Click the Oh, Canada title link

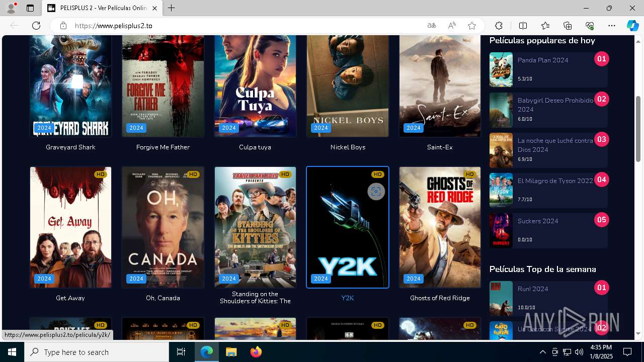[163, 298]
